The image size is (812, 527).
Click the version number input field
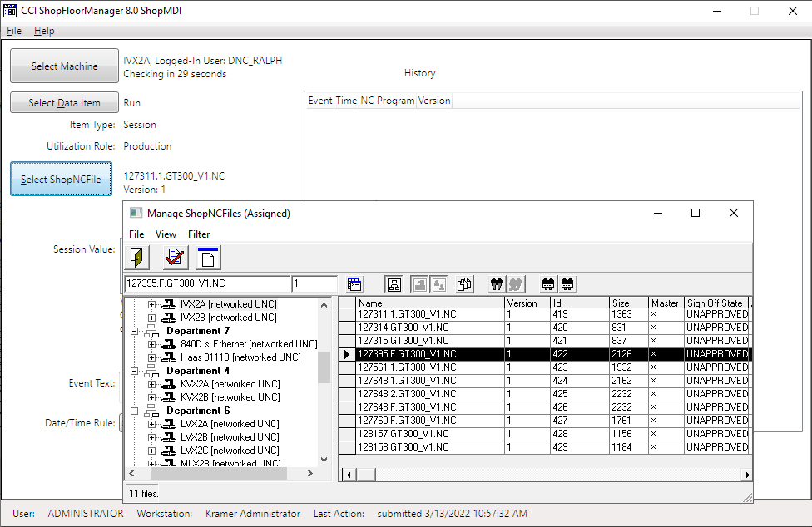tap(314, 283)
